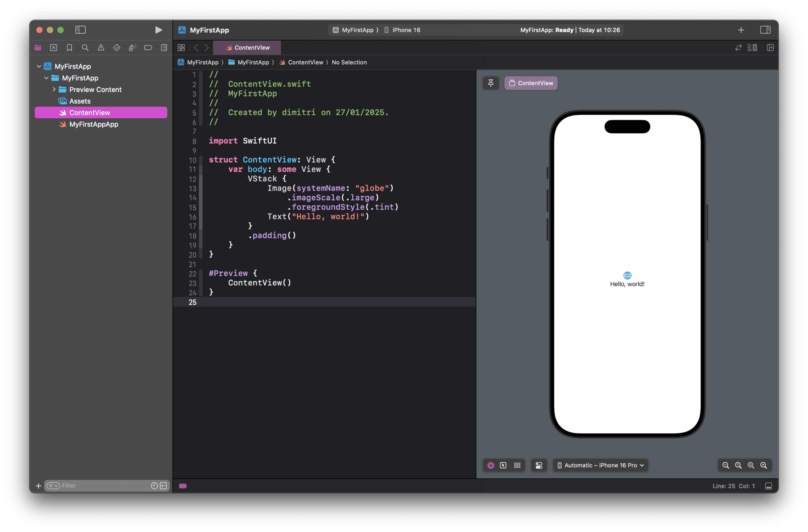Image resolution: width=808 pixels, height=532 pixels.
Task: Open the Bookmark navigator
Action: click(x=69, y=48)
